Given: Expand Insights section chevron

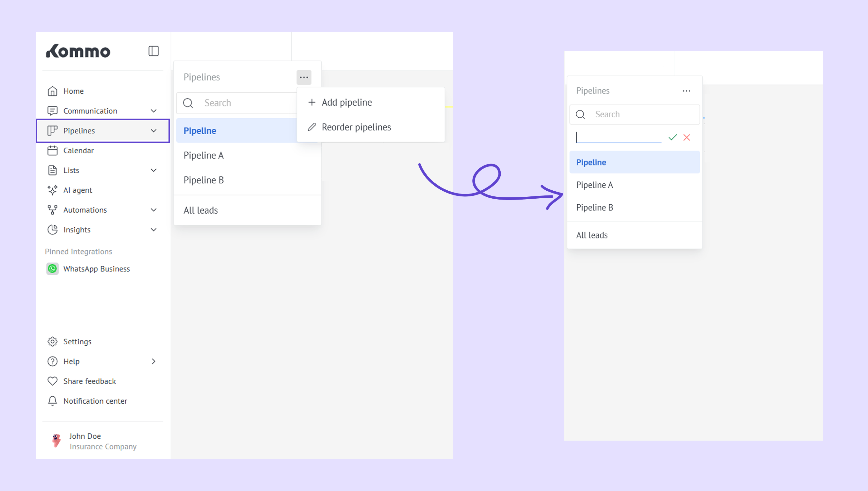Looking at the screenshot, I should pos(153,230).
